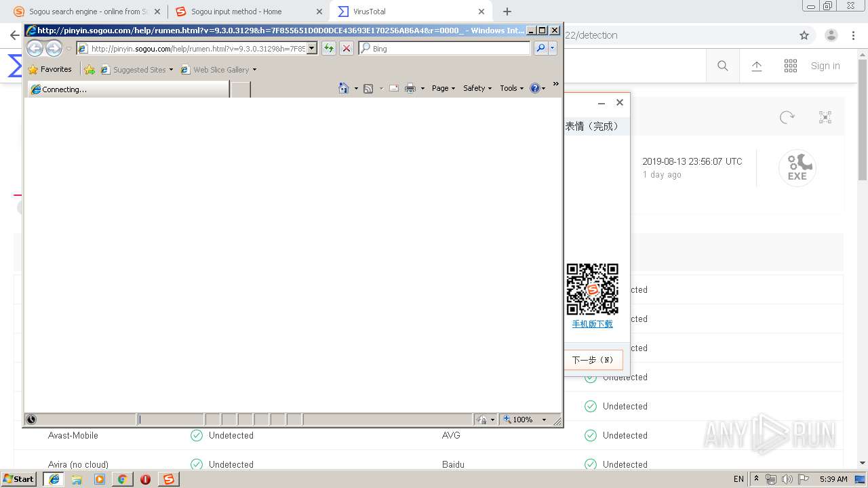This screenshot has width=868, height=488.
Task: Open the IE Safety menu
Action: (x=477, y=88)
